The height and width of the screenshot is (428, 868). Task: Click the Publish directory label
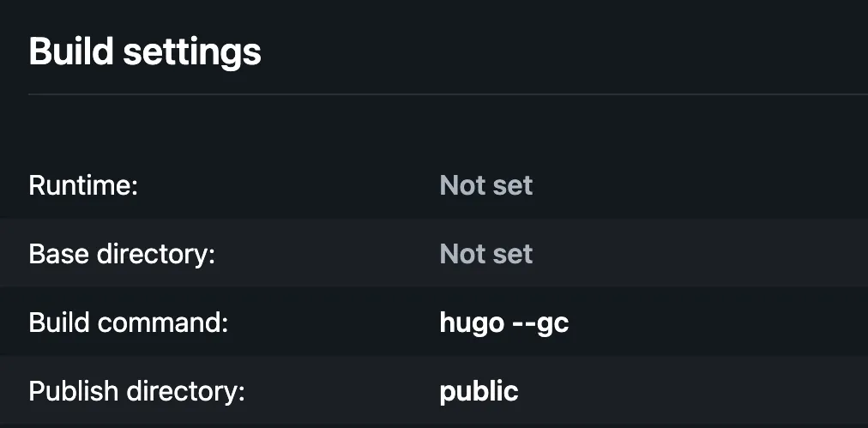(x=137, y=391)
